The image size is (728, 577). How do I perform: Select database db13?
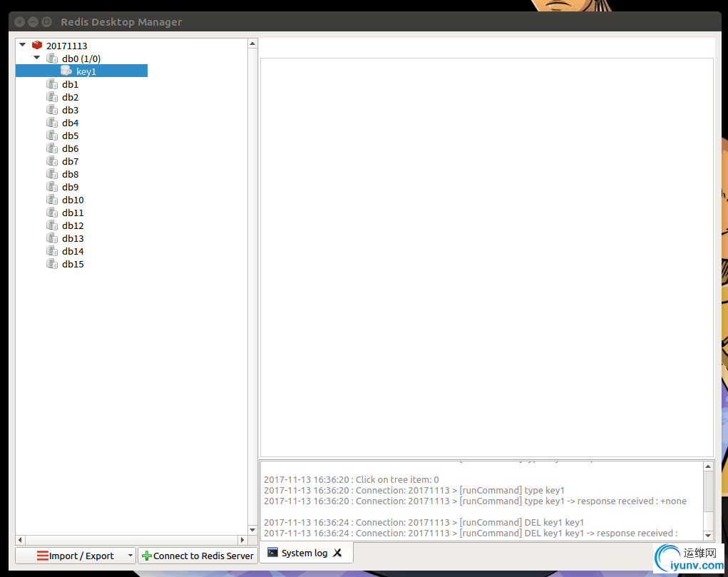click(73, 238)
